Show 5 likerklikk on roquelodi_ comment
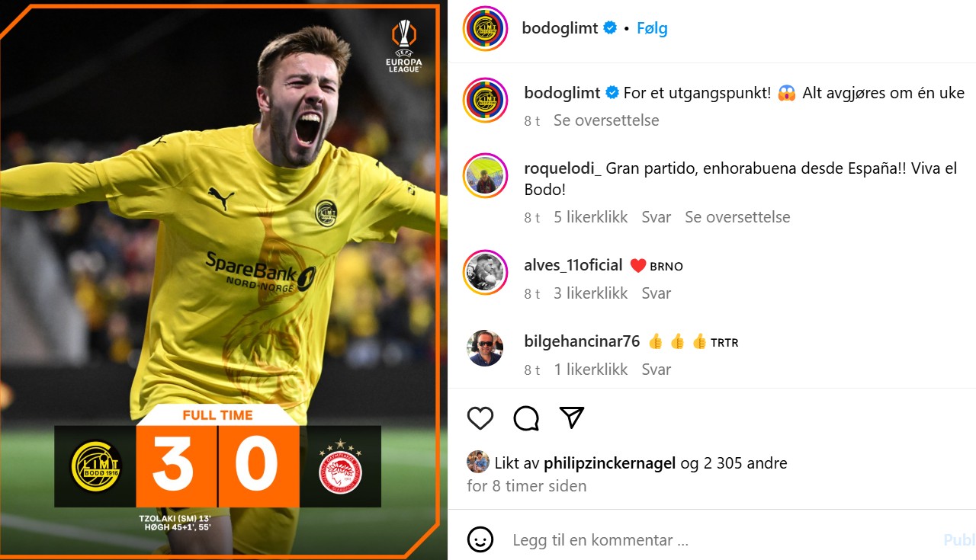This screenshot has height=560, width=976. pos(591,217)
